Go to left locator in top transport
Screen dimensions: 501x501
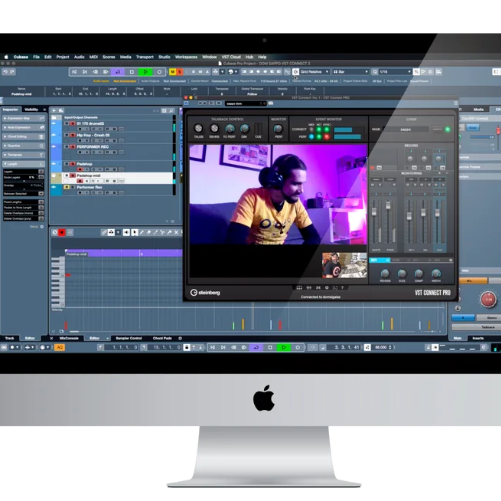pos(74,72)
